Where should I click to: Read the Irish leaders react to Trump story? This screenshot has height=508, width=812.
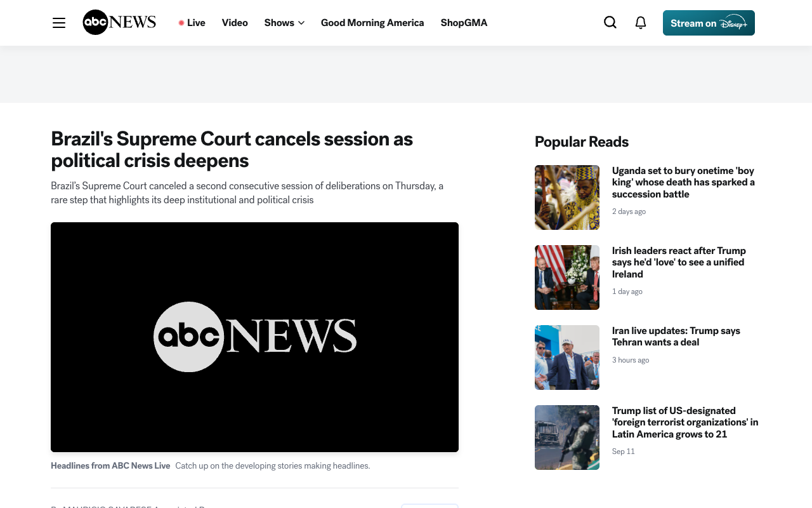(x=679, y=262)
